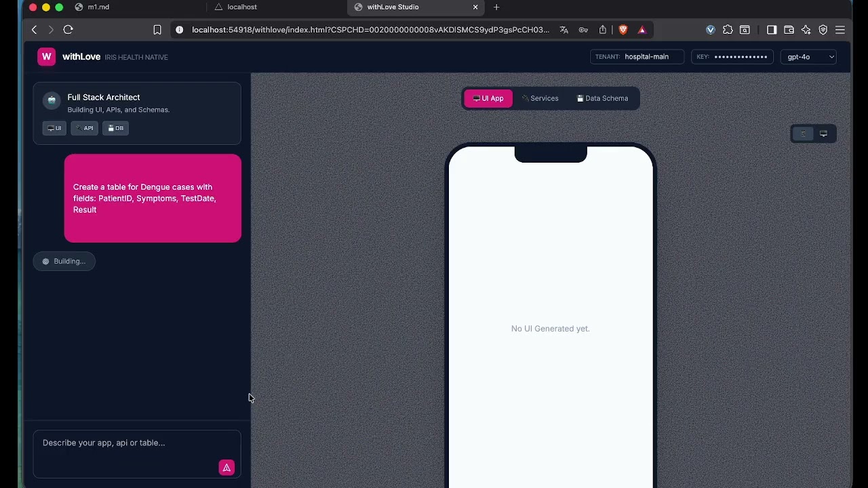Image resolution: width=868 pixels, height=488 pixels.
Task: Click the localhost URL address bar
Action: click(370, 30)
